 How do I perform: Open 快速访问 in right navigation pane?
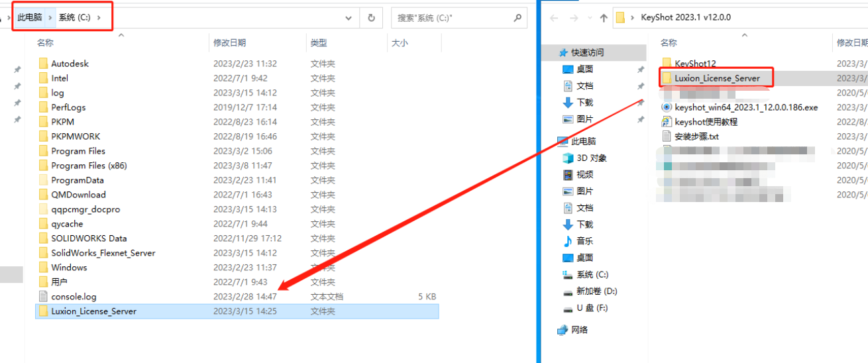click(587, 52)
